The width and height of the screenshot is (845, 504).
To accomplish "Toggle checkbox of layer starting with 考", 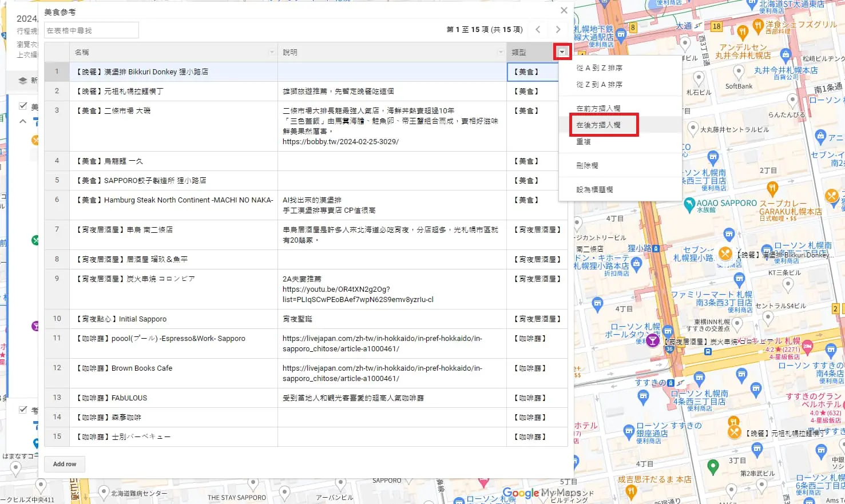I will tap(23, 410).
